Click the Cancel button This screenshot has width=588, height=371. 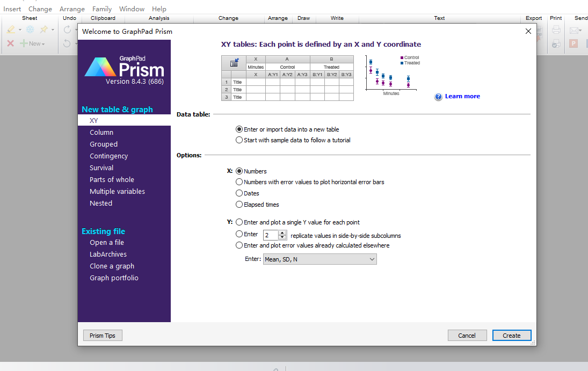pyautogui.click(x=467, y=336)
